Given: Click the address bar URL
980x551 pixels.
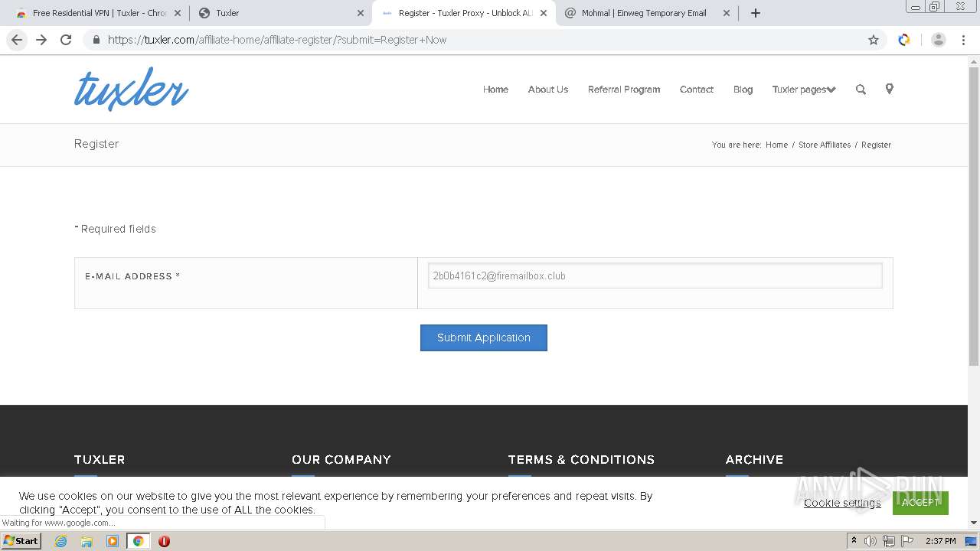Looking at the screenshot, I should (x=277, y=40).
